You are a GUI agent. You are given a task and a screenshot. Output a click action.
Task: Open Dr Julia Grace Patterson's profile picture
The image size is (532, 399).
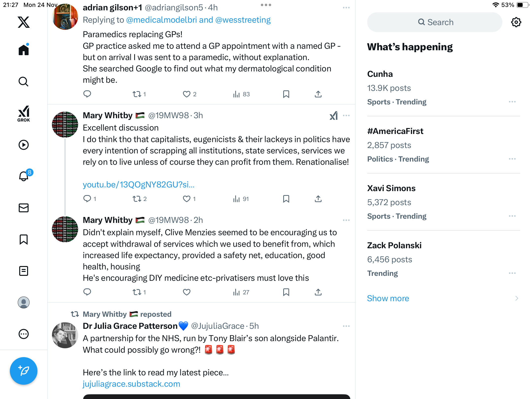(65, 335)
